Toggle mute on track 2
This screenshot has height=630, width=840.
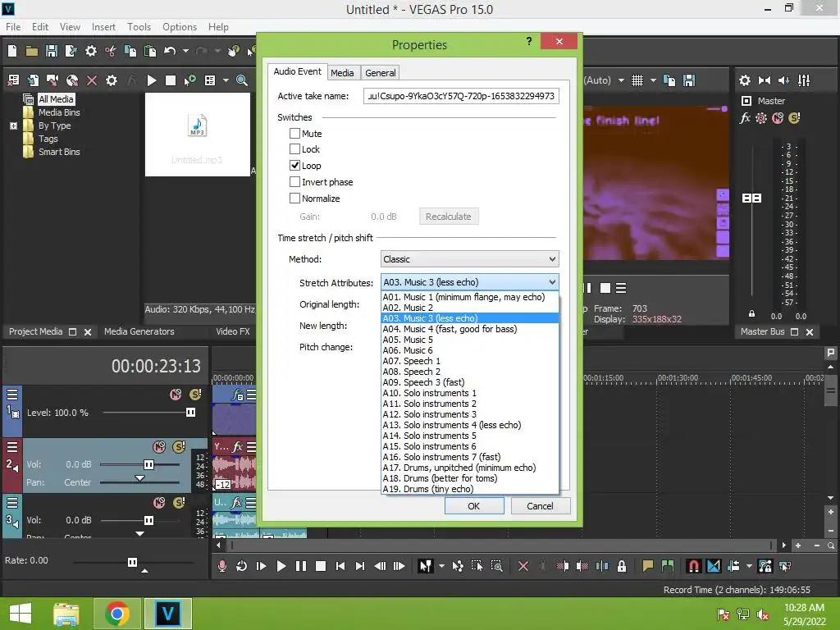(x=159, y=447)
